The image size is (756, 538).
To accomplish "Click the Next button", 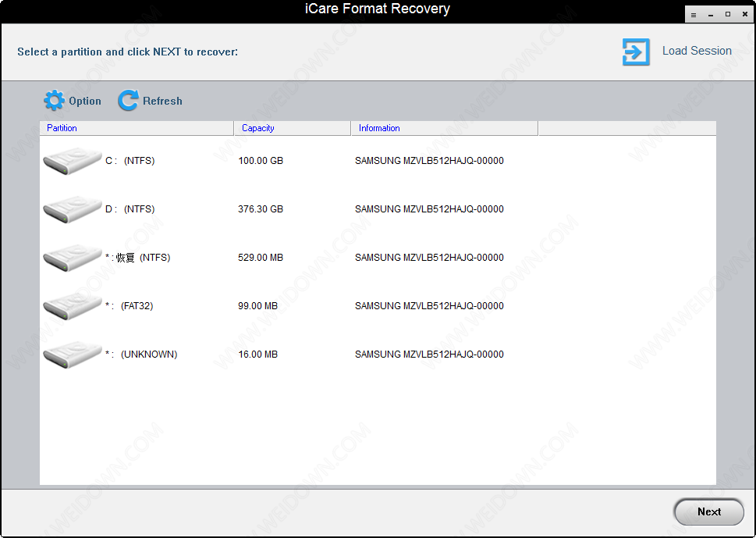I will click(x=708, y=511).
